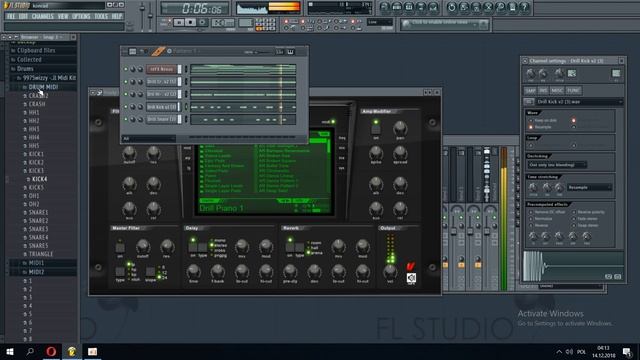Open the step sequencer graph editor icon
640x360 pixels.
[280, 52]
